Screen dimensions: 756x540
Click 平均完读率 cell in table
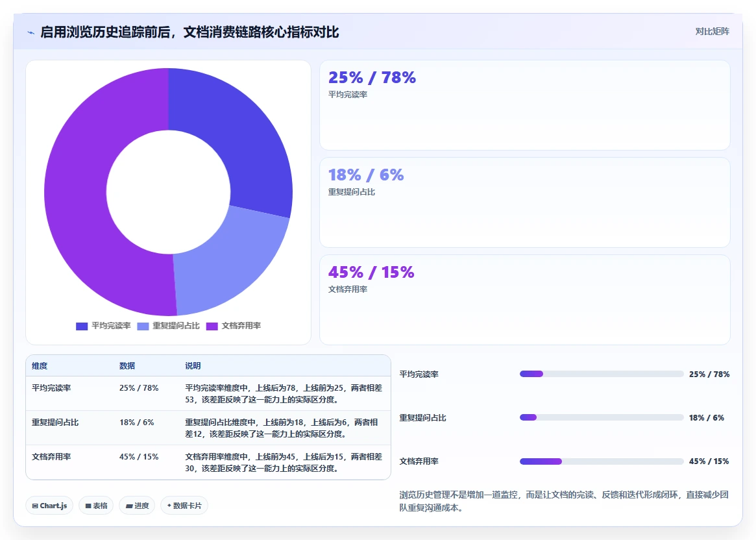pos(51,387)
